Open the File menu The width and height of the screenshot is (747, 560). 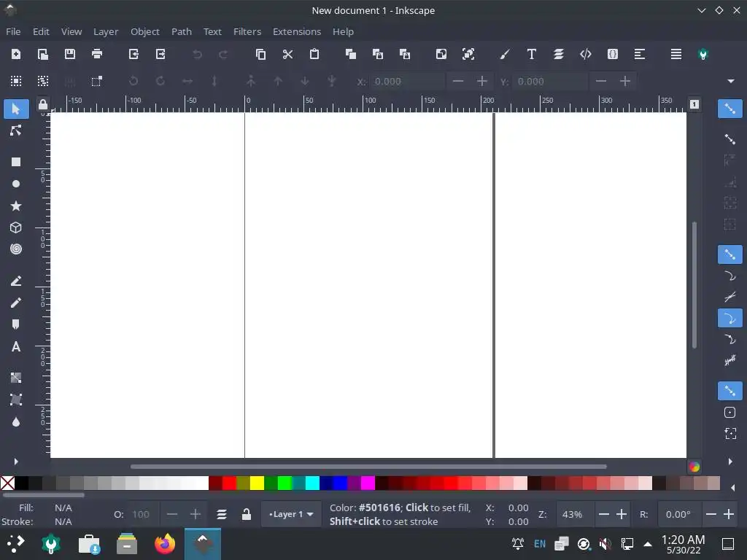click(13, 31)
